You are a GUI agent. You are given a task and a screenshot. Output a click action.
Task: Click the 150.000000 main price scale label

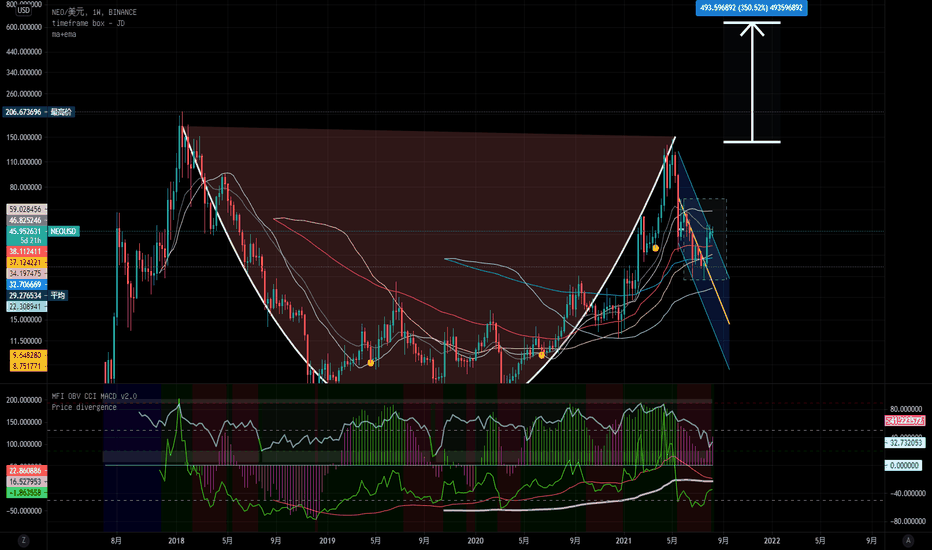point(24,137)
